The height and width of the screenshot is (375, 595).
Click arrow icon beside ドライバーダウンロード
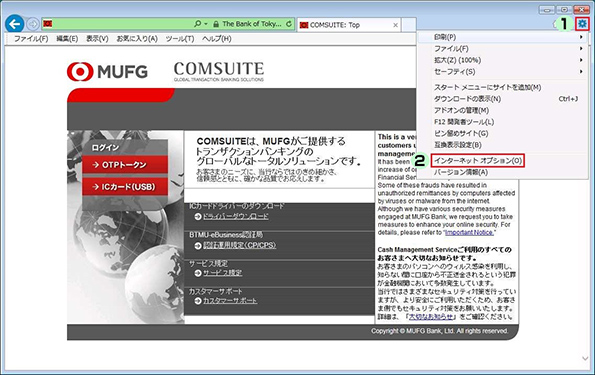tap(198, 217)
